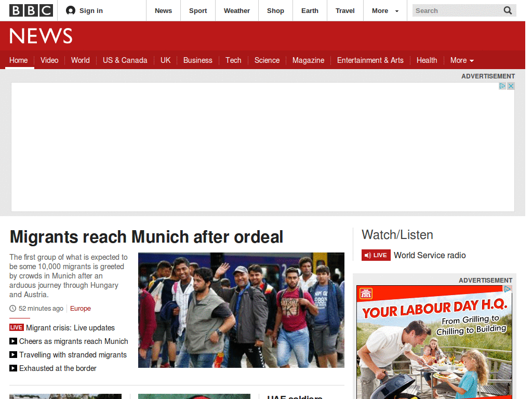Select the World tab

[81, 60]
